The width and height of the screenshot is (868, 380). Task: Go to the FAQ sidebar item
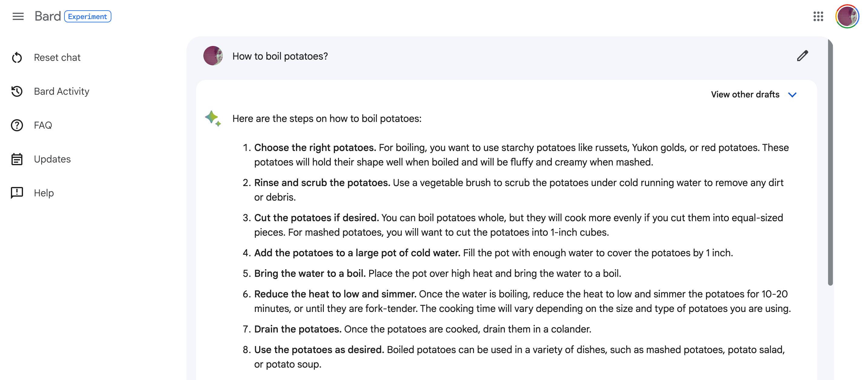43,125
